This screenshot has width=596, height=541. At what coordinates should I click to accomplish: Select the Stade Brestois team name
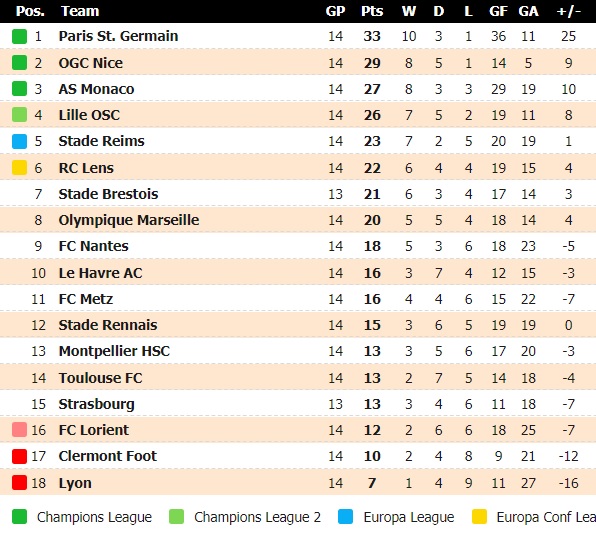[x=108, y=194]
